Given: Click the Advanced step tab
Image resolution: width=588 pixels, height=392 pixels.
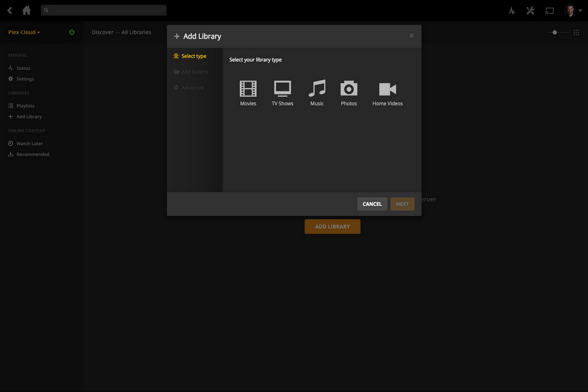Looking at the screenshot, I should click(189, 88).
